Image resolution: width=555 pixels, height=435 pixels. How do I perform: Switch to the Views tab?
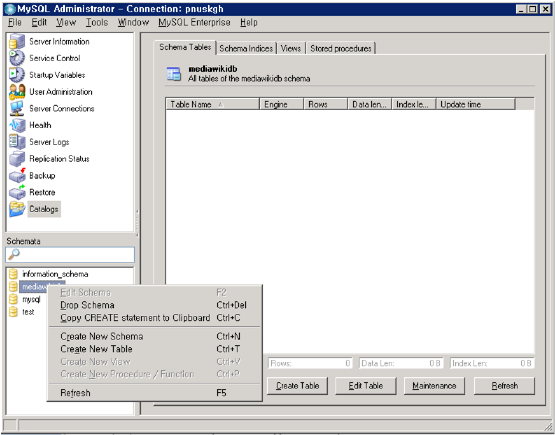(x=291, y=48)
